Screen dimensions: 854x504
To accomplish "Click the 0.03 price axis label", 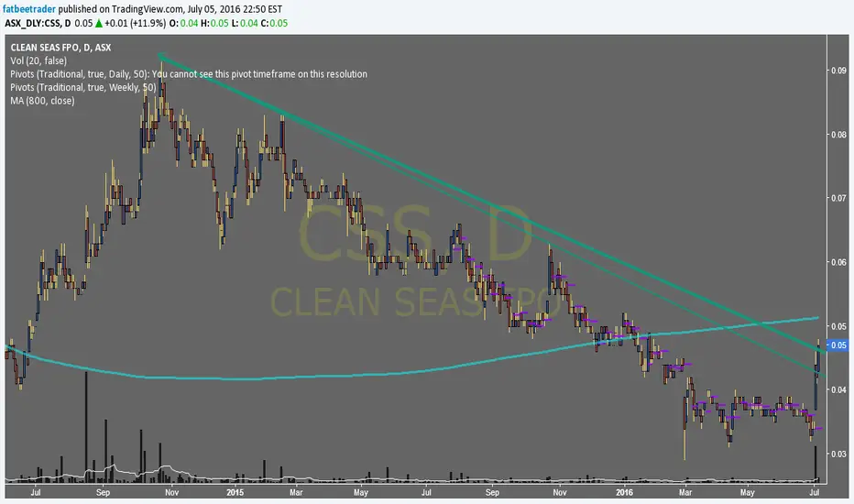I will pyautogui.click(x=838, y=454).
